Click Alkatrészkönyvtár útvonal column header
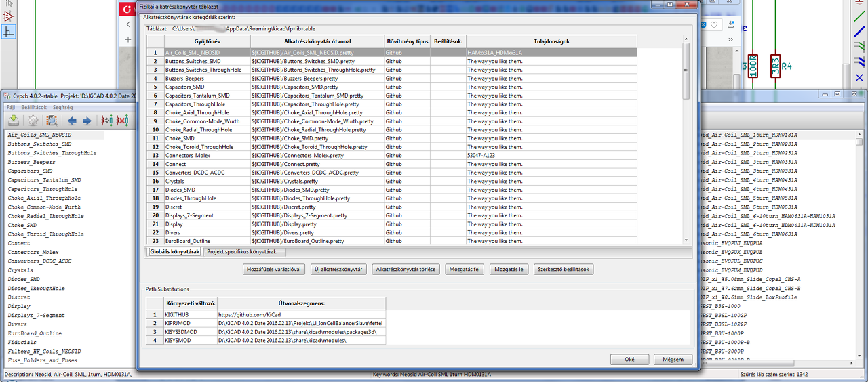Image resolution: width=868 pixels, height=382 pixels. click(317, 41)
